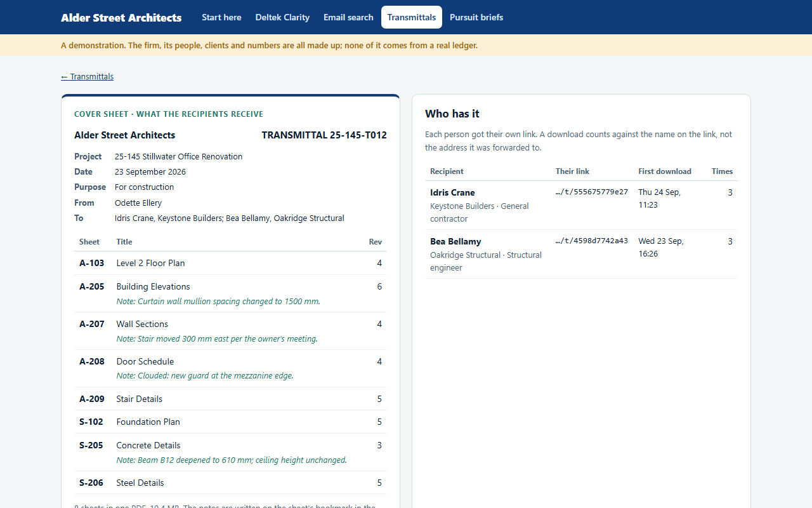The image size is (812, 508).
Task: Click the Who has it heading
Action: pos(452,114)
